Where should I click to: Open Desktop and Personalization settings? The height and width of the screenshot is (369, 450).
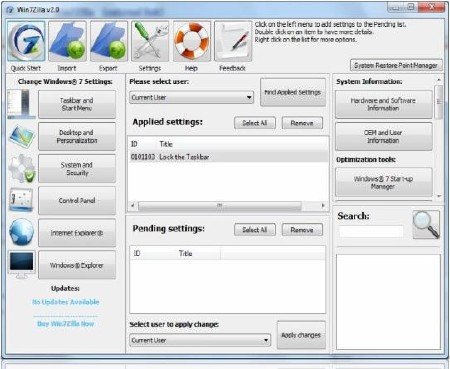coord(77,136)
